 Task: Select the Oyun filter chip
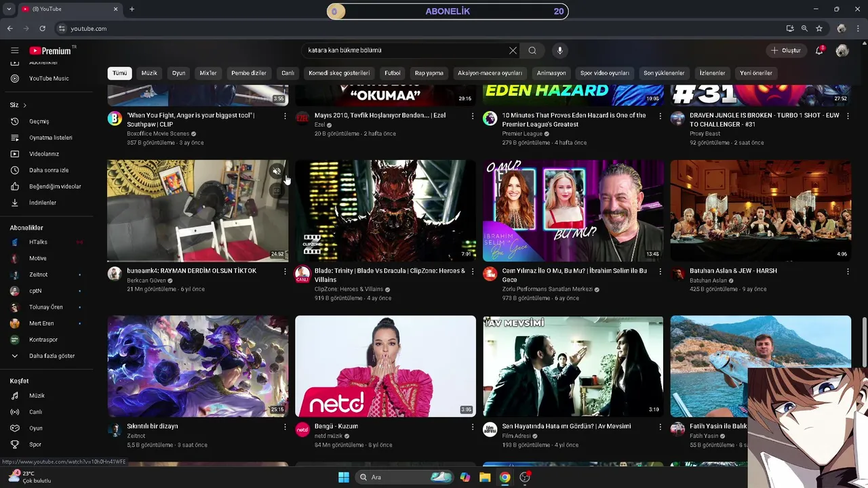(178, 73)
